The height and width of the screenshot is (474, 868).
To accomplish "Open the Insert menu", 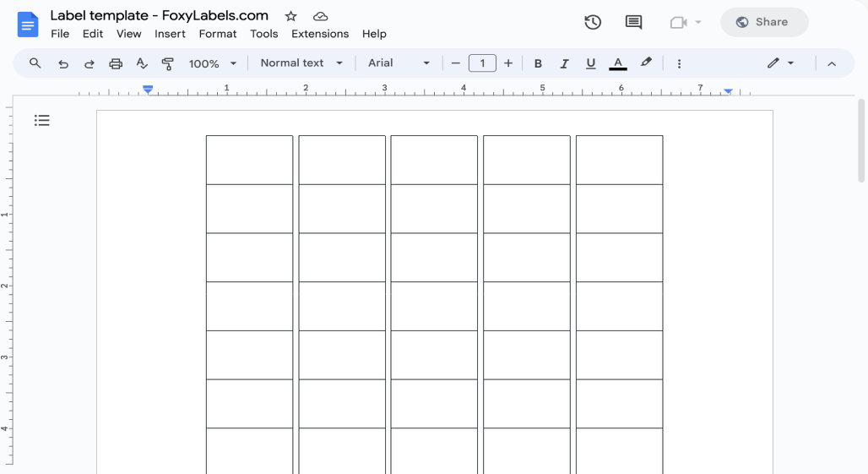I will coord(170,34).
